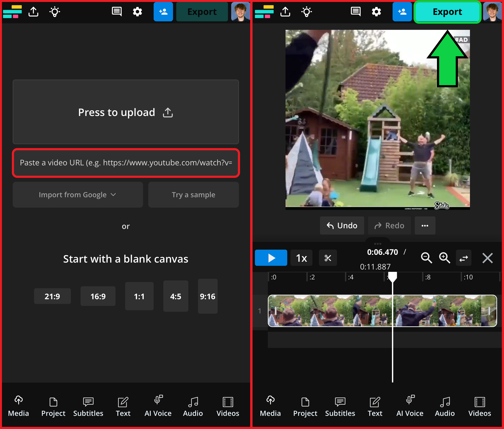Expand the Import from Google dropdown
504x429 pixels.
(78, 194)
